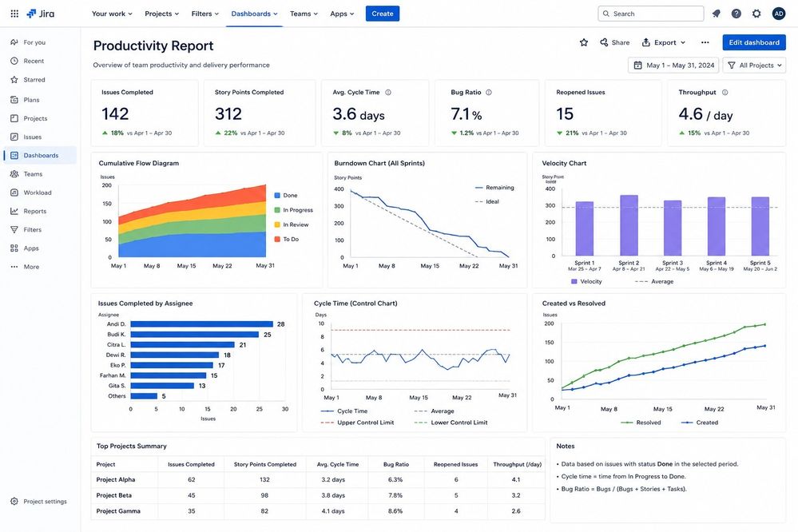798x532 pixels.
Task: Open the settings gear in top bar
Action: (756, 14)
